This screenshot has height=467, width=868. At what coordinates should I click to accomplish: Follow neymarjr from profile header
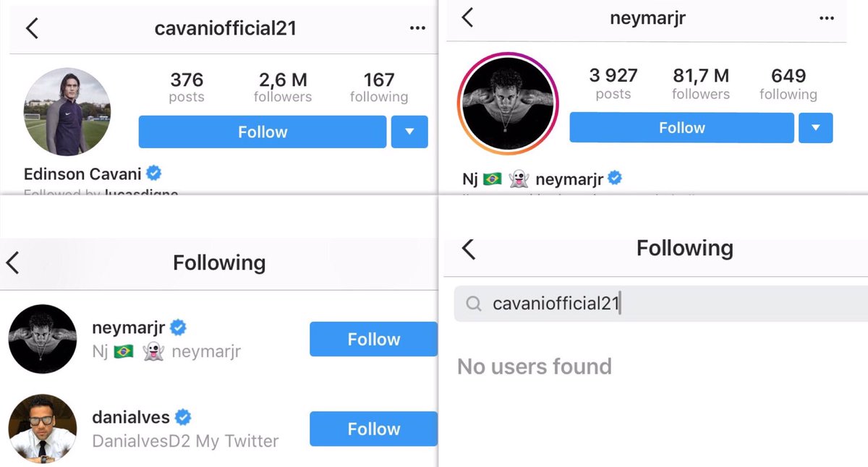point(681,128)
